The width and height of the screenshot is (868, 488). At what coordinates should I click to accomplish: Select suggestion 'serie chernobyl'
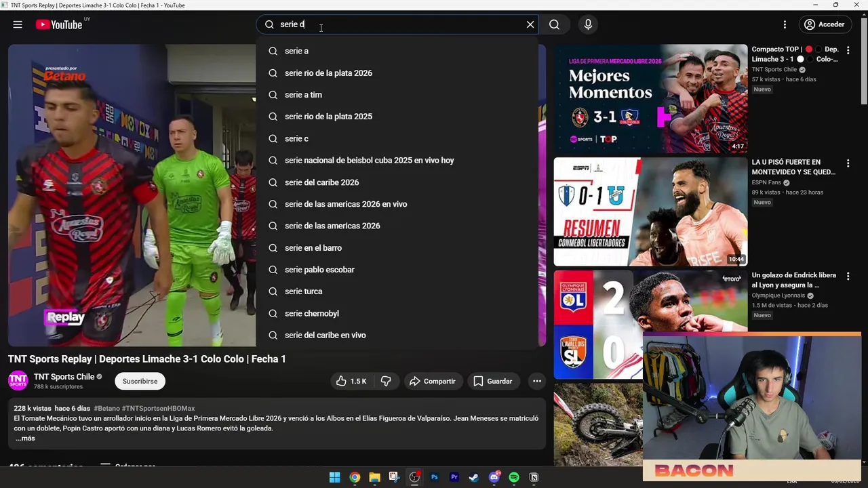pos(397,313)
